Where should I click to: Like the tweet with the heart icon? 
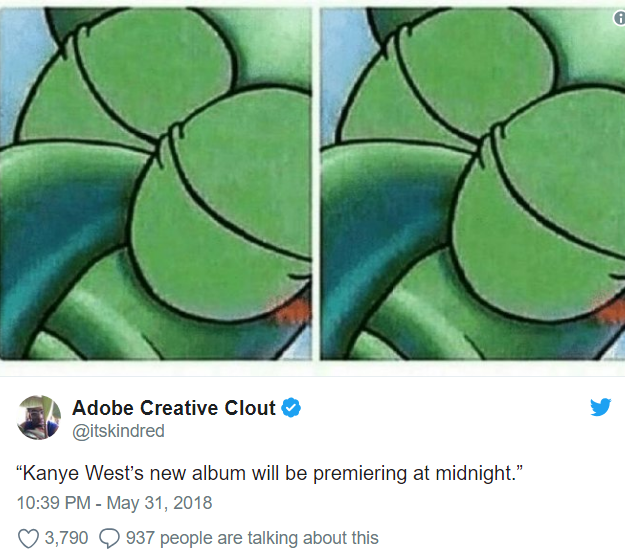tap(28, 538)
